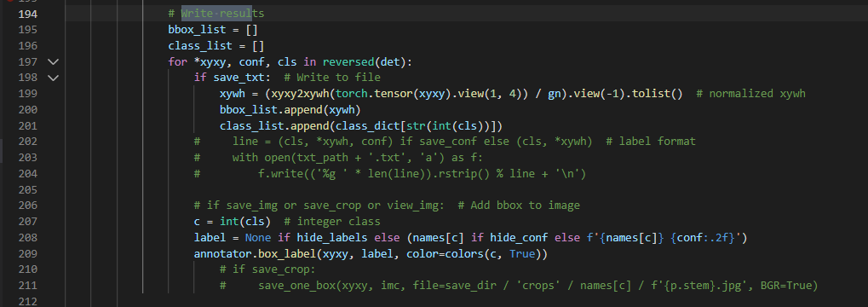The width and height of the screenshot is (868, 307).
Task: Select line number 195 in the gutter
Action: [x=27, y=30]
